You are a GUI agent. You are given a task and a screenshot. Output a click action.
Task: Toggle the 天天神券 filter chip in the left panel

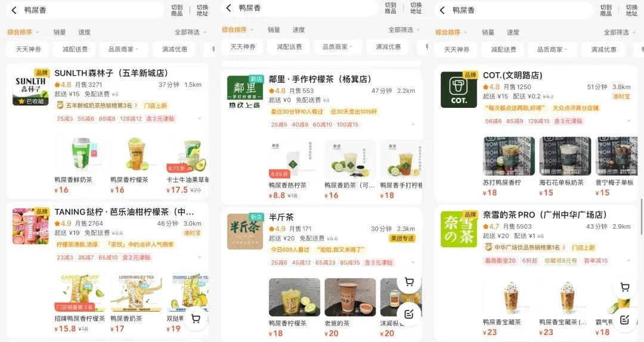click(x=29, y=49)
